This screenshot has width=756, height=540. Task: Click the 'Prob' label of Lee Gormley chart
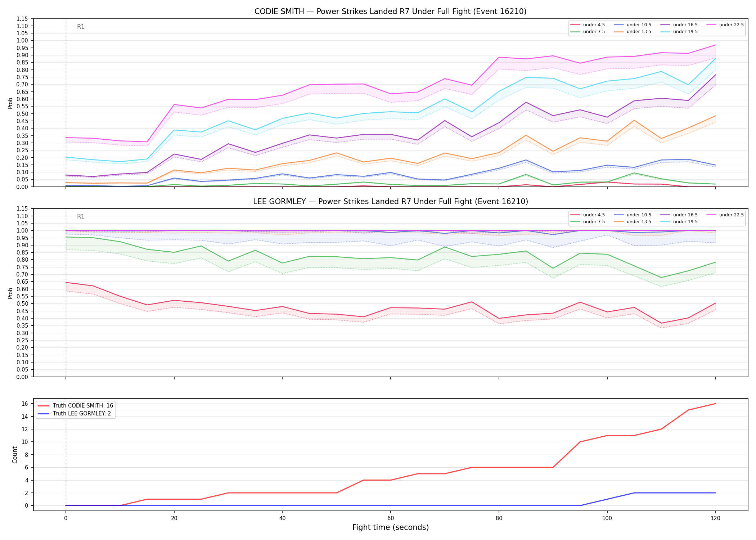[x=10, y=293]
